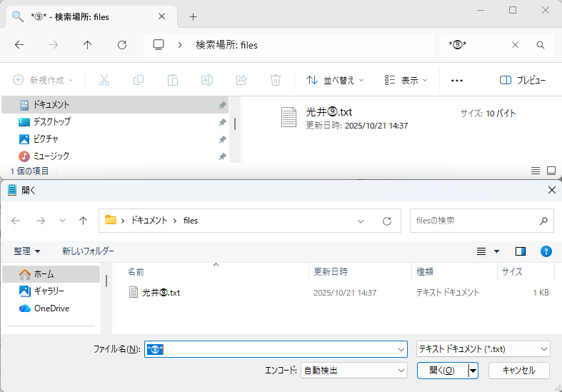This screenshot has width=562, height=392.
Task: Click files in the dialog breadcrumb path
Action: pyautogui.click(x=191, y=221)
